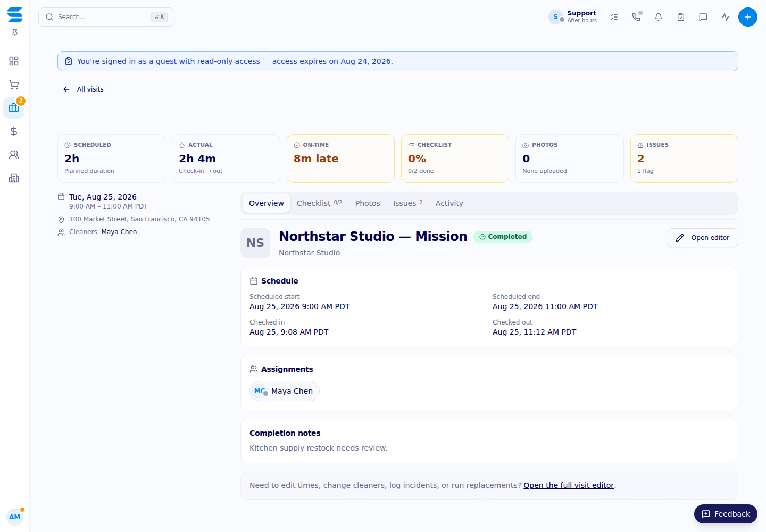
Task: Click the Actual 2h 4m stat card
Action: tap(226, 159)
